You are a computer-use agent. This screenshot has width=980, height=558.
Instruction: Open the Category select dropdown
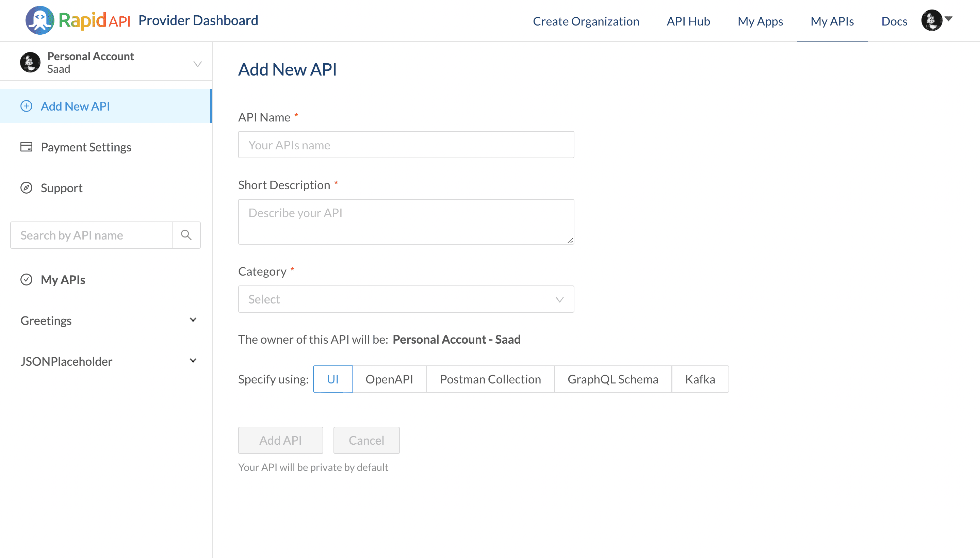(407, 299)
